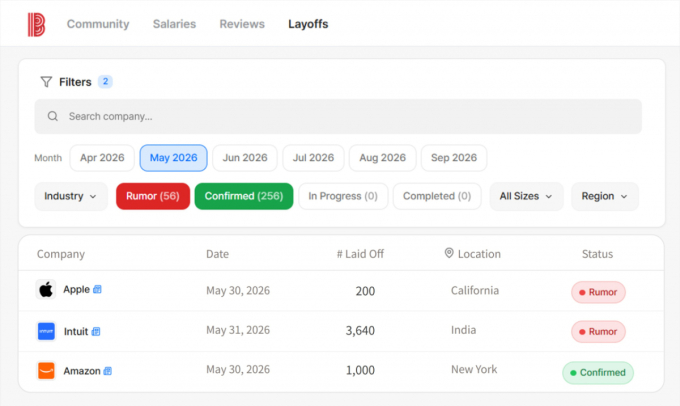
Task: Open the Apple company link
Action: click(x=76, y=289)
